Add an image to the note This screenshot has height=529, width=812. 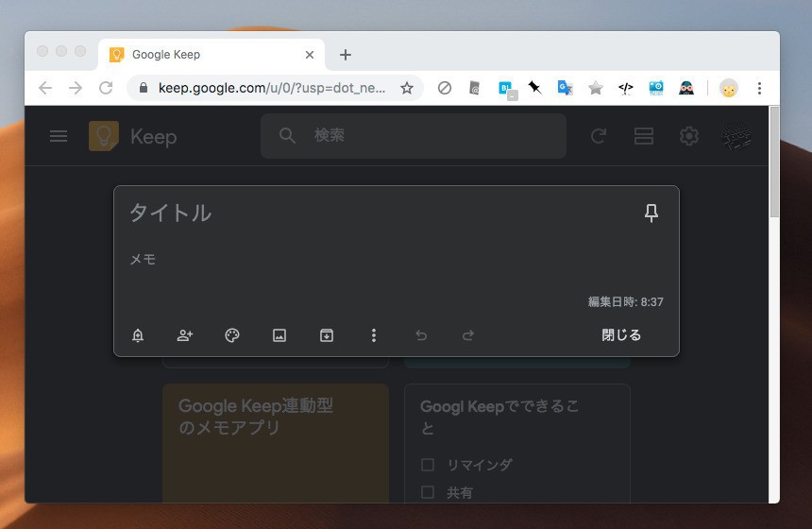point(279,335)
